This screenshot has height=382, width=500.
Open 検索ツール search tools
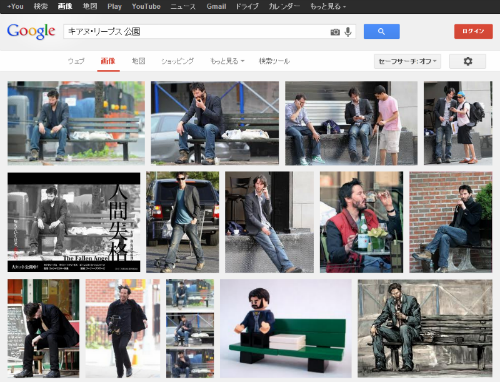[x=274, y=61]
